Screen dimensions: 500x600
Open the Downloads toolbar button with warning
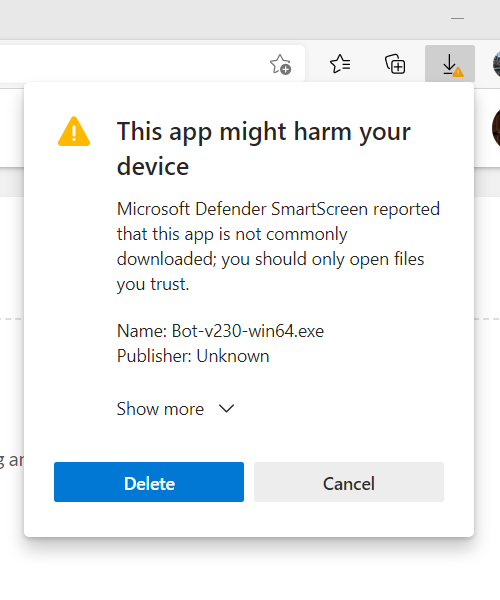tap(450, 64)
